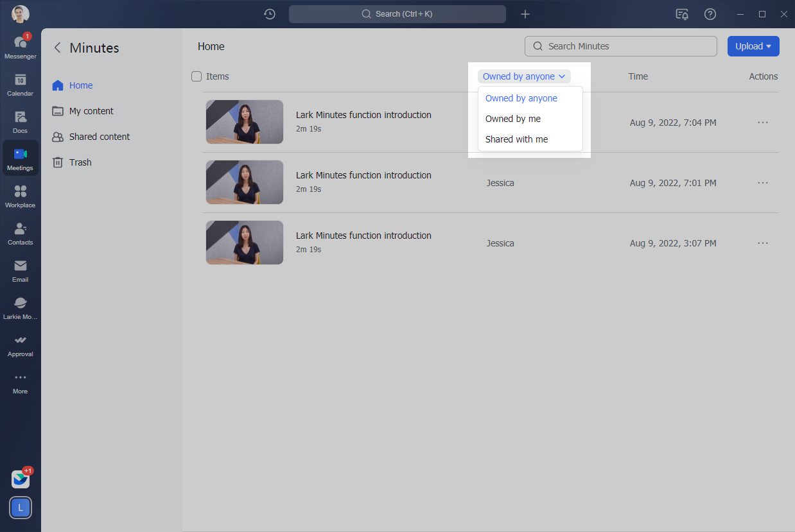Open the Email app icon
The width and height of the screenshot is (795, 532).
pos(20,270)
